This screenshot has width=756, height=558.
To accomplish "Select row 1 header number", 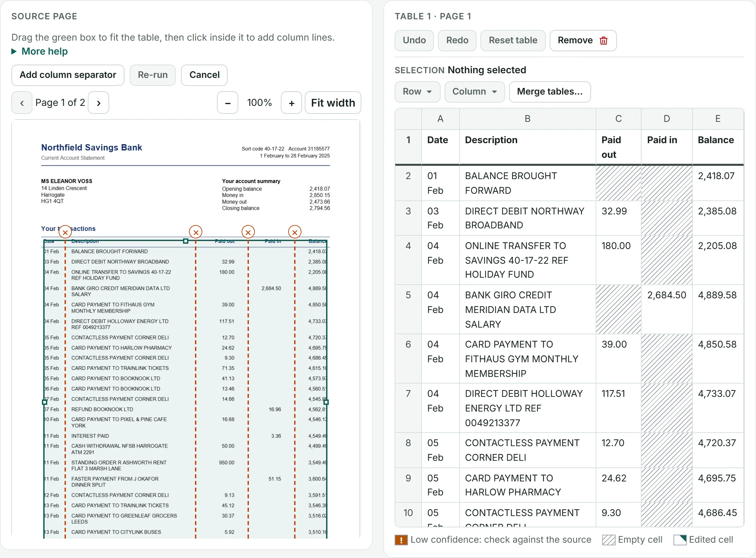I will [x=408, y=147].
